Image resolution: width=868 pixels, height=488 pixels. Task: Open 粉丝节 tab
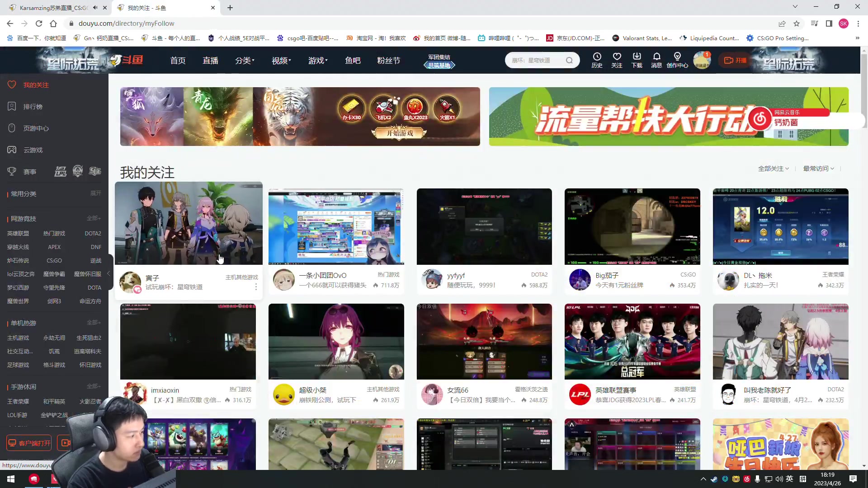click(x=388, y=60)
